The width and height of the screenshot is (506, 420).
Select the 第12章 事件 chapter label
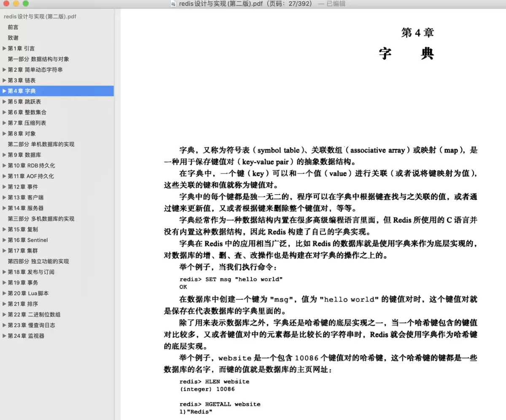pos(23,187)
